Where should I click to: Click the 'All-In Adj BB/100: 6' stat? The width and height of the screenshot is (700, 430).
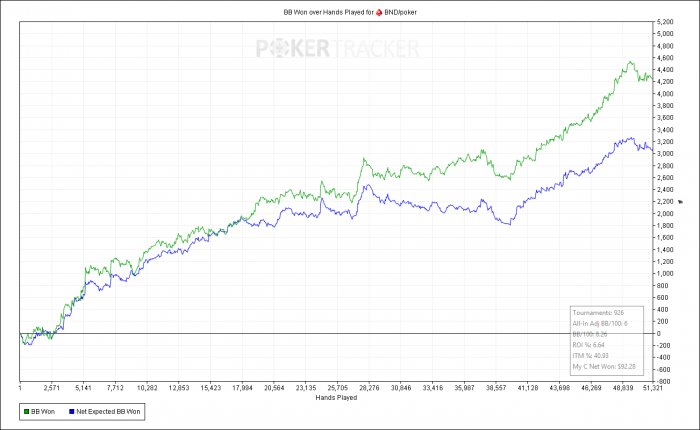point(600,324)
